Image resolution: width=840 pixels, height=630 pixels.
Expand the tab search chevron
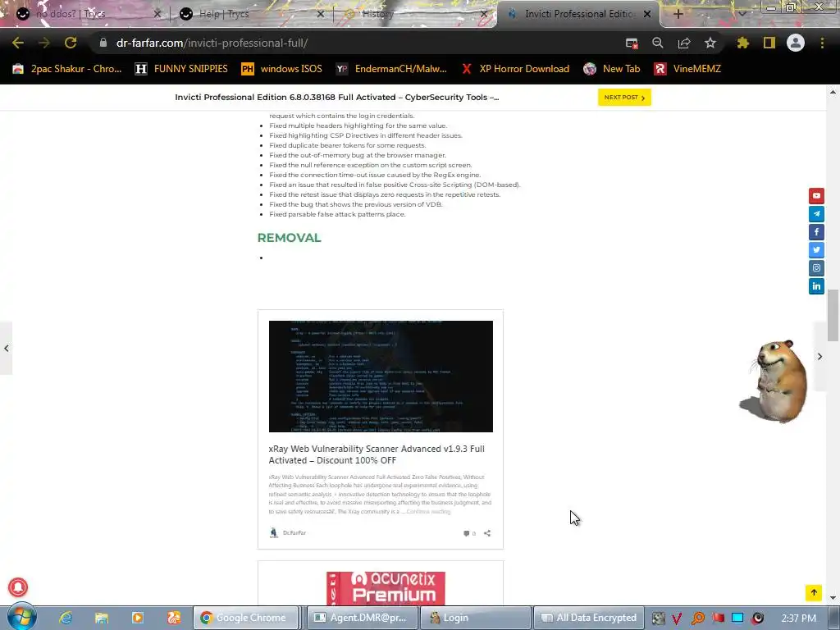coord(742,14)
